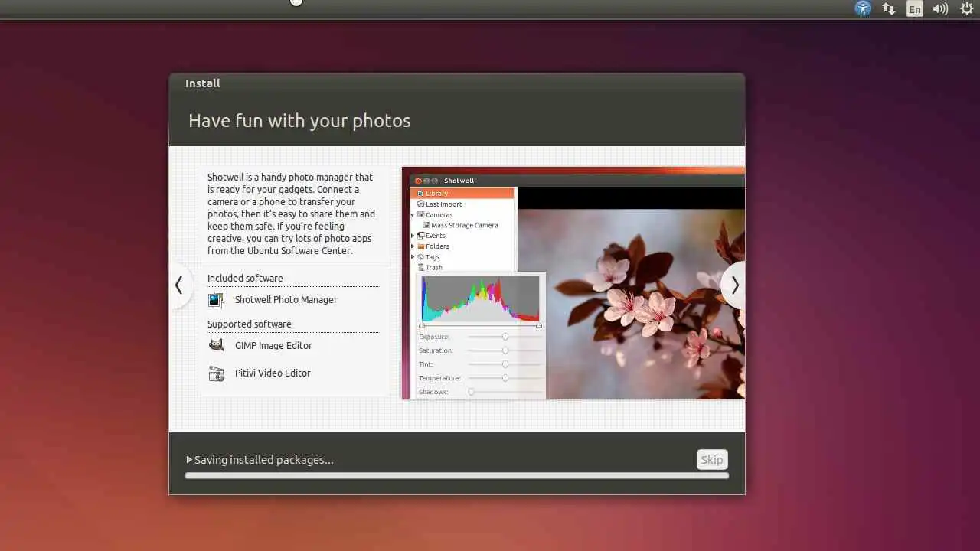The image size is (980, 551).
Task: Open the sound volume indicator
Action: pyautogui.click(x=940, y=8)
